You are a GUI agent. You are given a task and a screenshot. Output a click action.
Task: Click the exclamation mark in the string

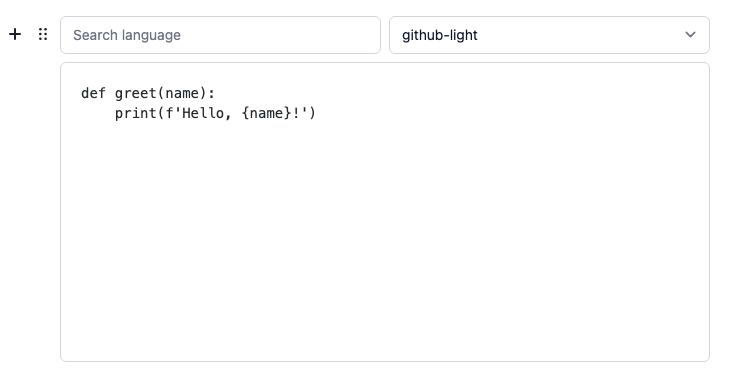coord(296,113)
